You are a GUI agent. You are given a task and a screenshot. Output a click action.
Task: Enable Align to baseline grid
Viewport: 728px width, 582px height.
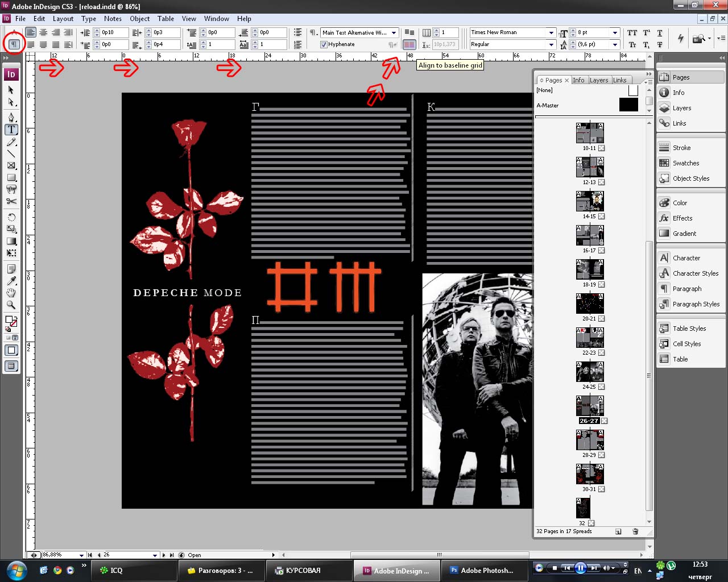coord(409,44)
